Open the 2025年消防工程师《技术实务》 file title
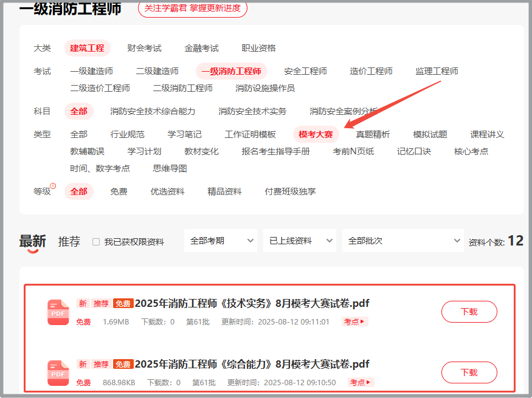Image resolution: width=532 pixels, height=398 pixels. coord(252,303)
